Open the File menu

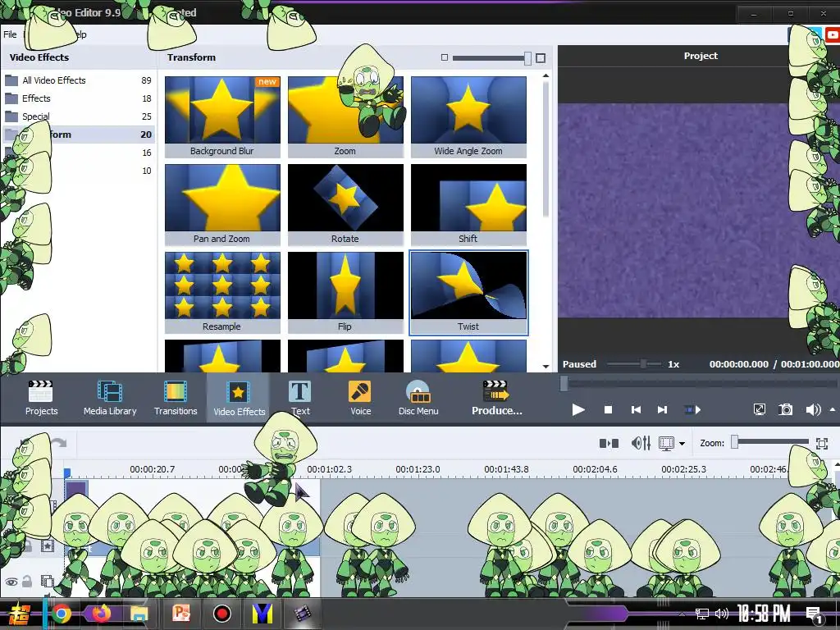click(10, 34)
